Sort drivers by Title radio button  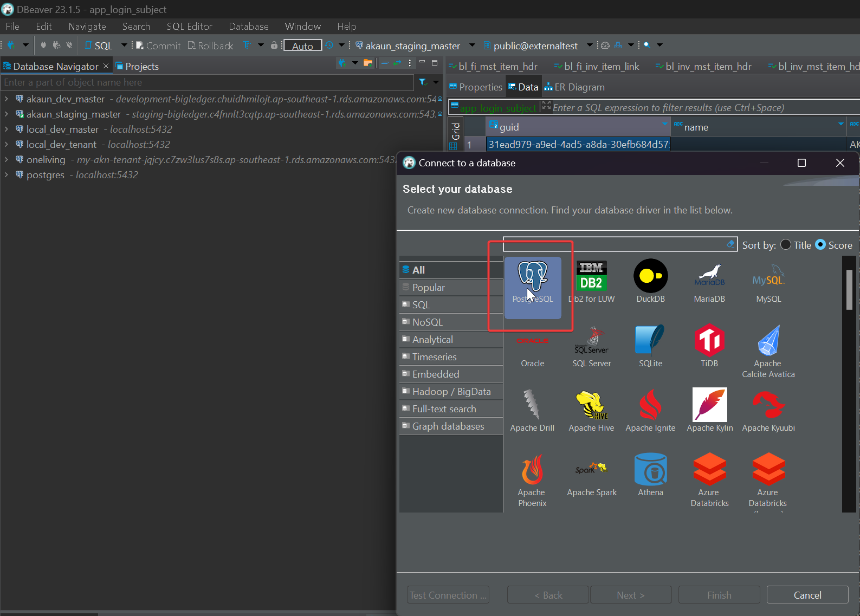786,245
